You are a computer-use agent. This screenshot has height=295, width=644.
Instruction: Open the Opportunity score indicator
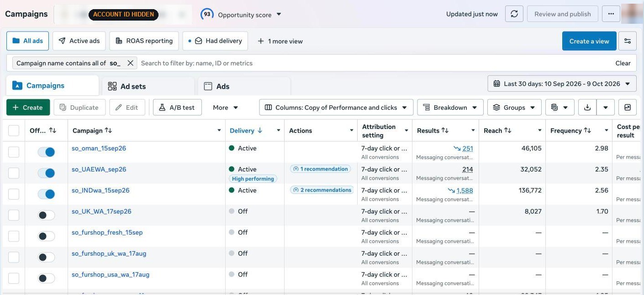[x=241, y=15]
